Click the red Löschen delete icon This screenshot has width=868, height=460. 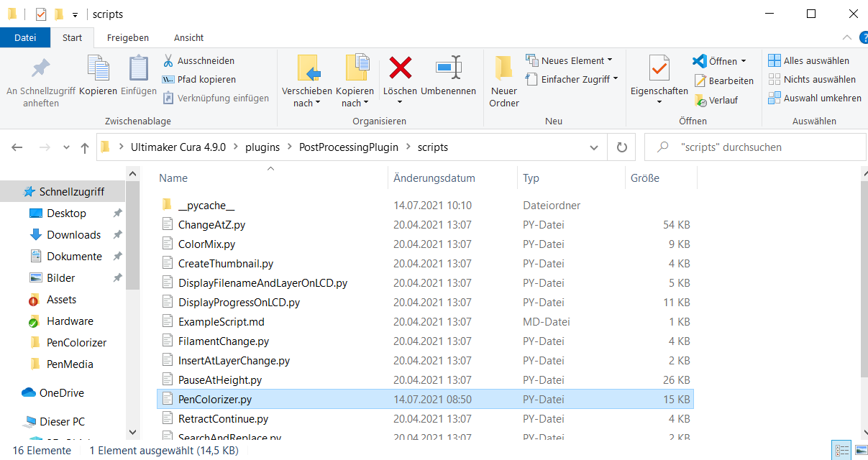point(400,68)
